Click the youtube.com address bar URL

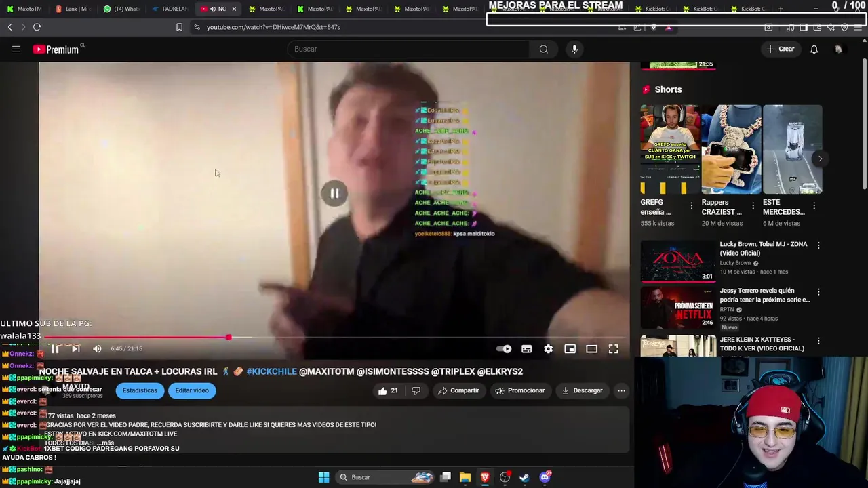coord(273,27)
